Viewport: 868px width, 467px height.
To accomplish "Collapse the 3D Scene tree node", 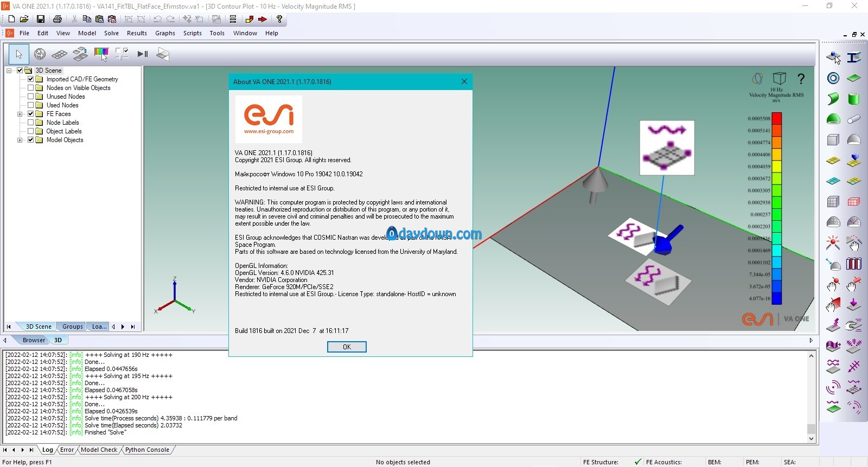I will pyautogui.click(x=9, y=71).
